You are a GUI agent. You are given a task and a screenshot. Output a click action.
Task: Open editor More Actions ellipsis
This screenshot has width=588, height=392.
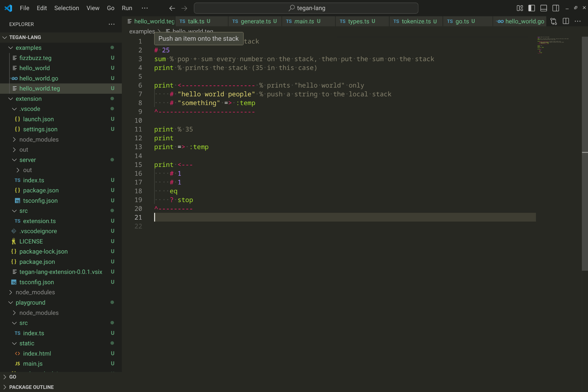[578, 21]
